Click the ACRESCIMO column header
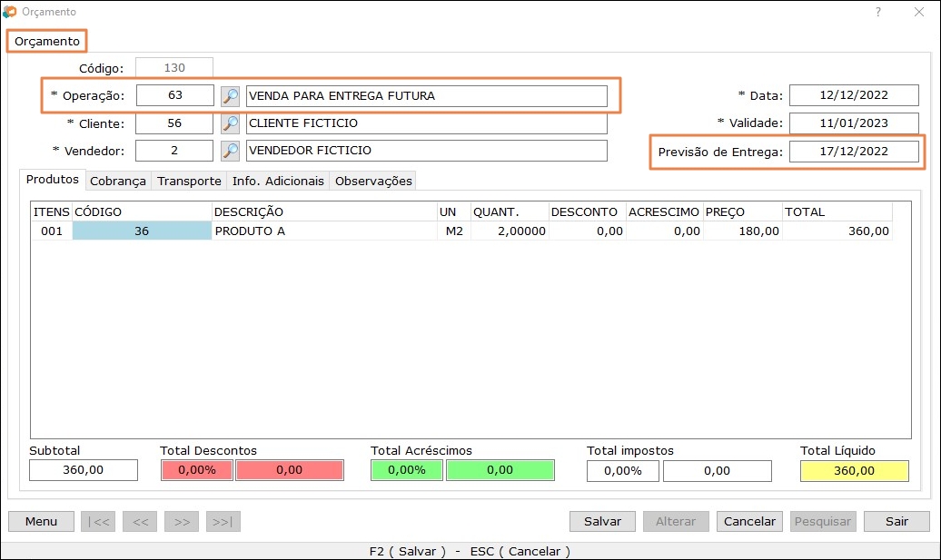 coord(664,211)
